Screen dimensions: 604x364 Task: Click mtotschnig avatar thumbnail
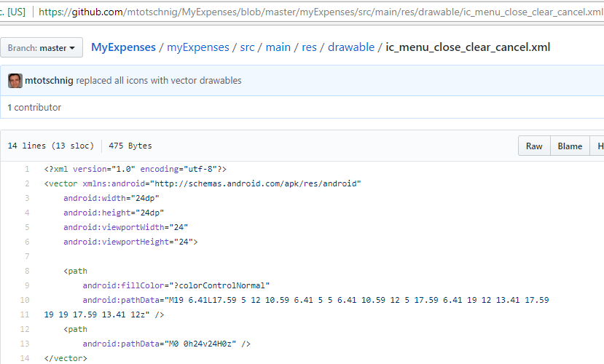click(x=15, y=80)
